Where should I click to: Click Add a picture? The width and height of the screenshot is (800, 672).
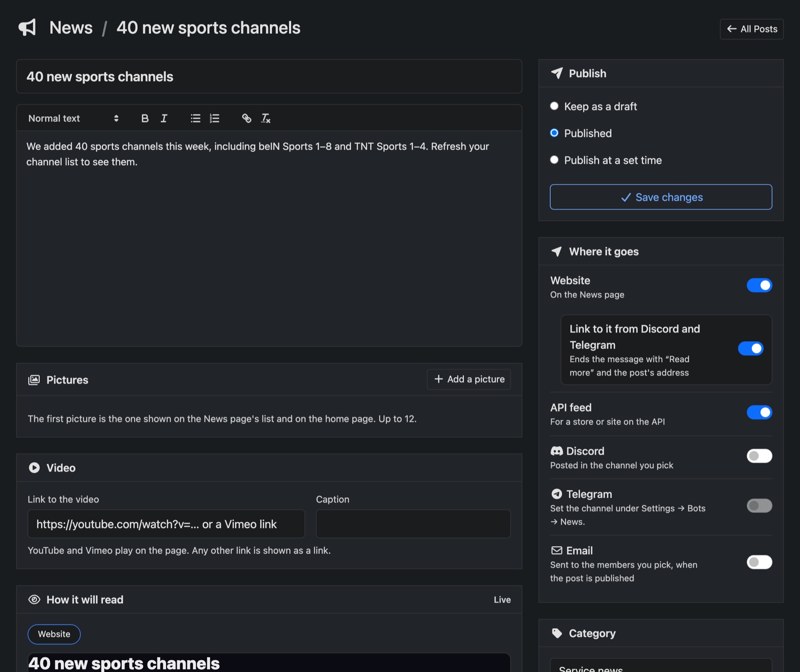pyautogui.click(x=469, y=379)
